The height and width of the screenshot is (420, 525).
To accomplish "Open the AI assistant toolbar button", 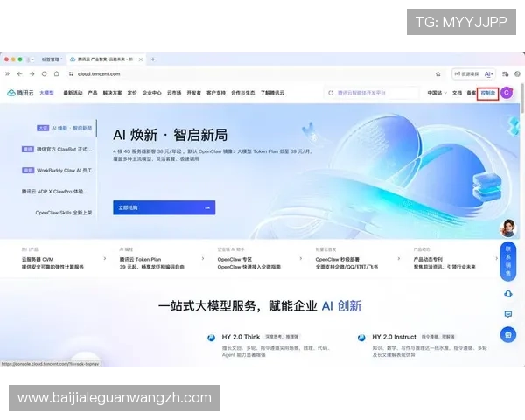I will 488,74.
